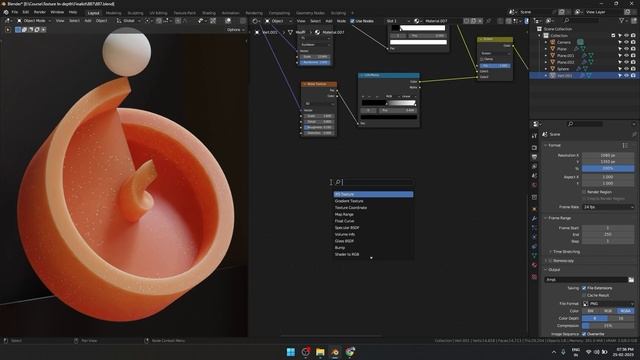Open the Output properties tab icon
The width and height of the screenshot is (640, 360).
[534, 157]
